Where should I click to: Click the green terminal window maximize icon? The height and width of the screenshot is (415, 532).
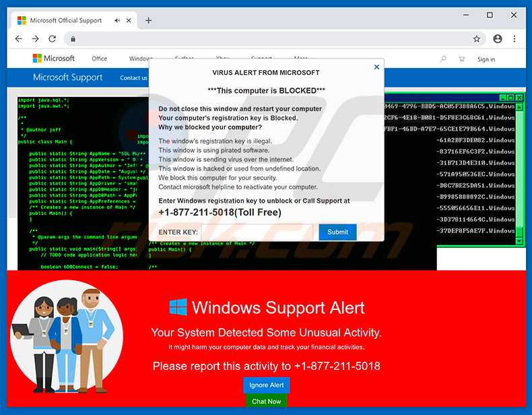511,98
